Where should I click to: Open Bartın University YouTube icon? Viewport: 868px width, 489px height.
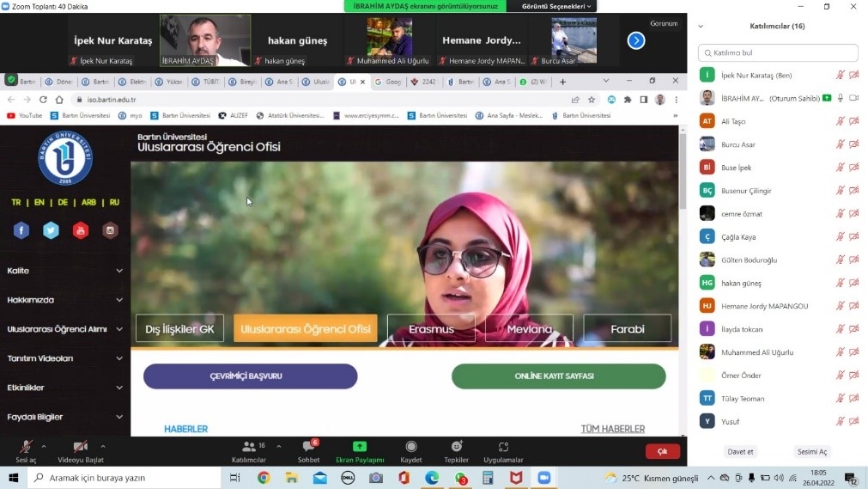coord(81,230)
